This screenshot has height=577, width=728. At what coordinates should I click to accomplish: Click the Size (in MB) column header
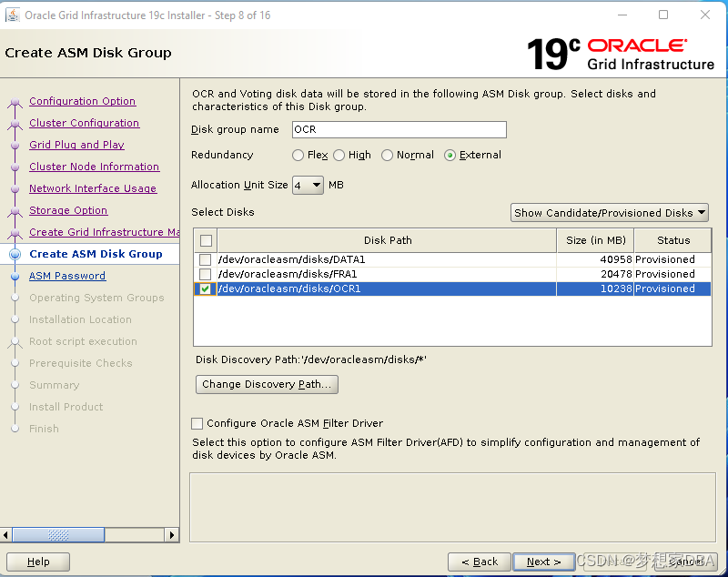[596, 240]
